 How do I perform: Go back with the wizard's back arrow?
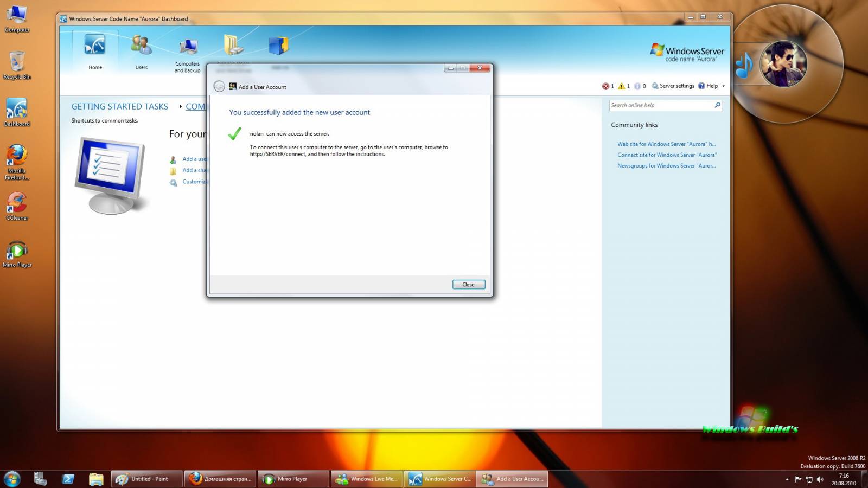[x=219, y=86]
